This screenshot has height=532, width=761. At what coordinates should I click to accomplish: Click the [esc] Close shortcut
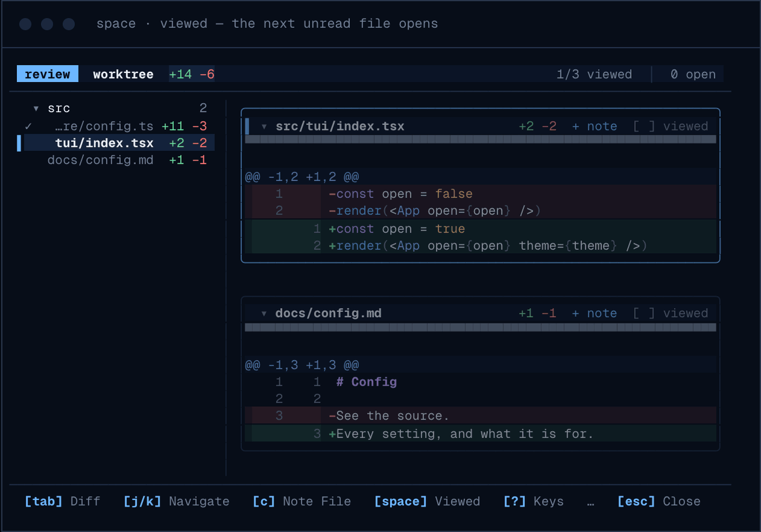click(659, 501)
